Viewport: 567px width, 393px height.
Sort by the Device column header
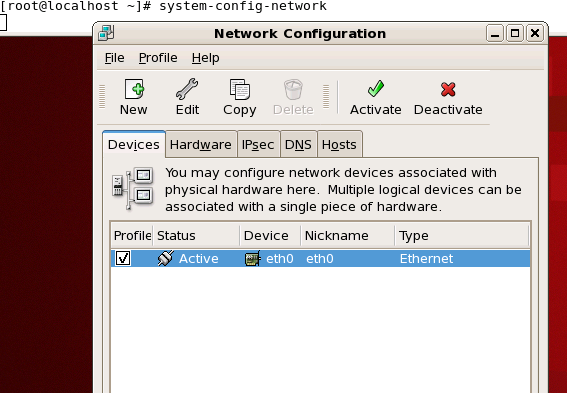point(270,236)
